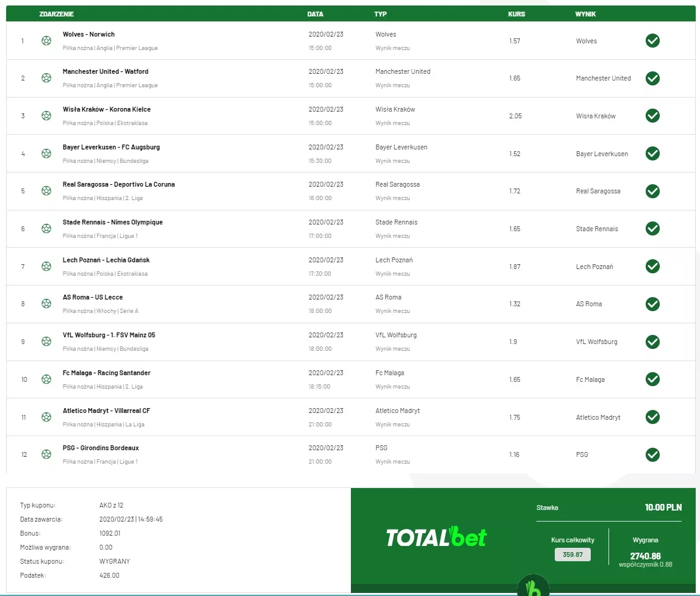Click the soccer ball icon for Wolves - Norwich
This screenshot has width=700, height=596.
coord(46,41)
